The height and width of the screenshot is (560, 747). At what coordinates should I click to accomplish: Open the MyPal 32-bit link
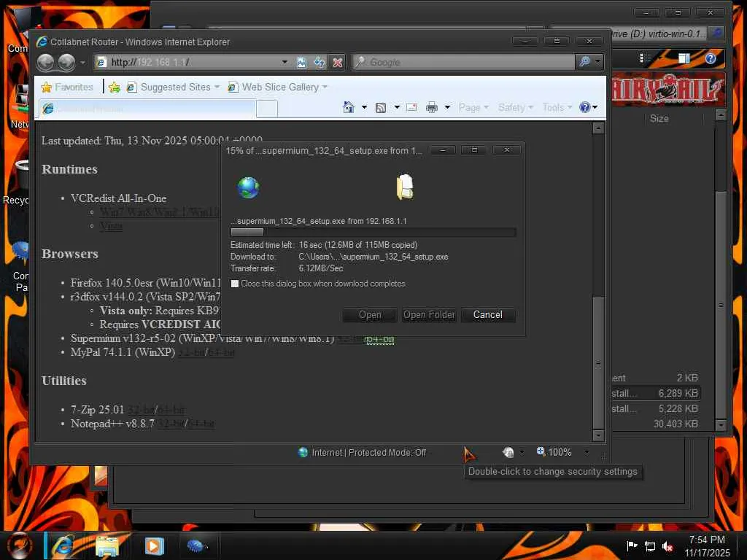click(x=191, y=353)
